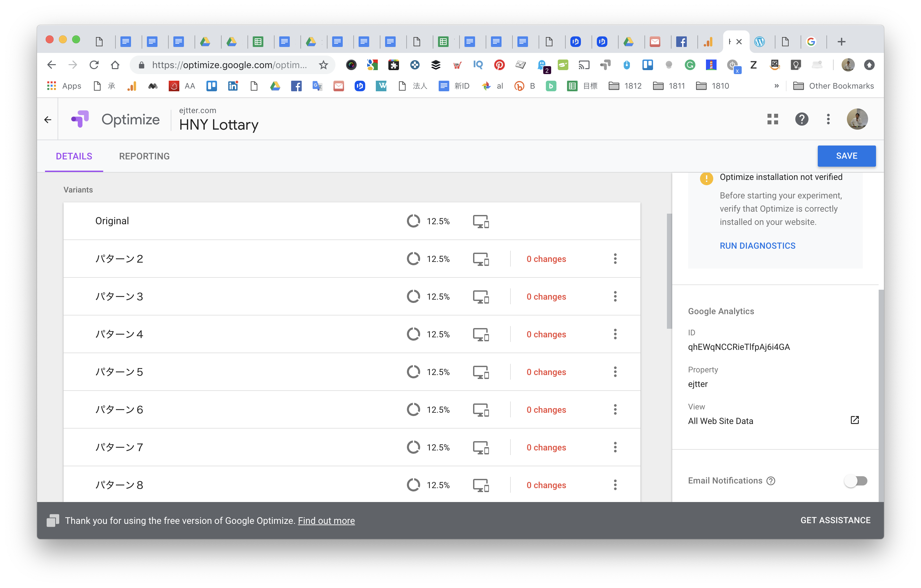Click the variants list vertical scrollbar
921x588 pixels.
pyautogui.click(x=669, y=272)
